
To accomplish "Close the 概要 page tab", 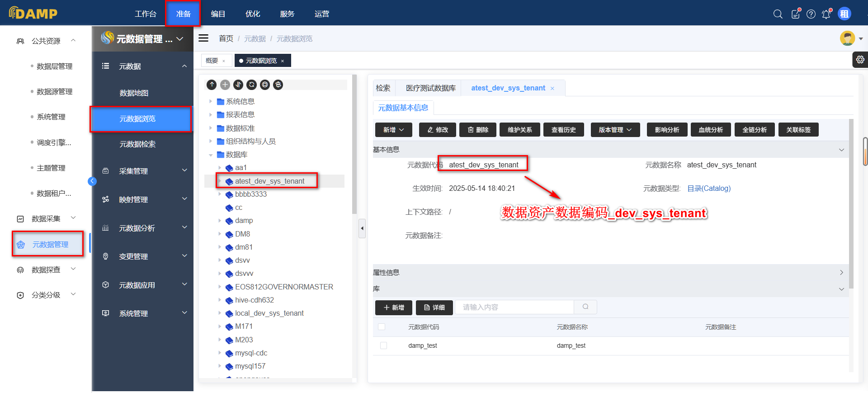I will point(224,61).
